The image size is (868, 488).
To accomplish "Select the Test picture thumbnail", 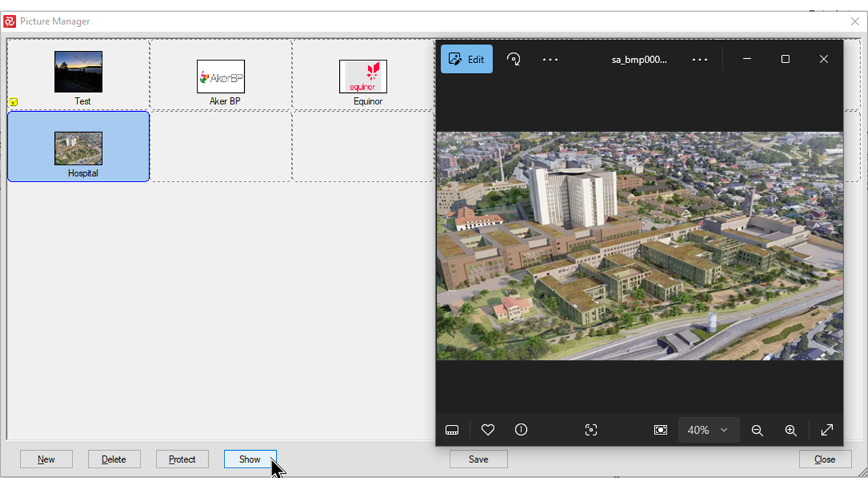I will (79, 72).
